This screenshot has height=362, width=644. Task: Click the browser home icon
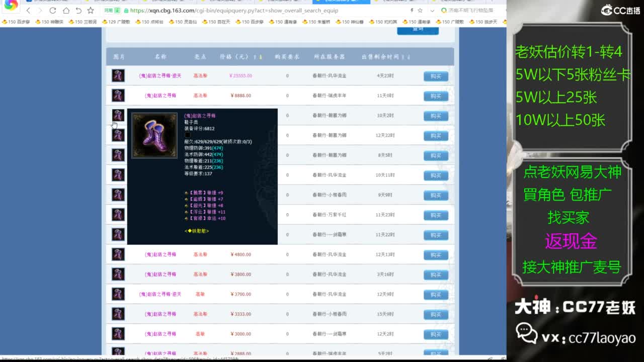coord(66,10)
